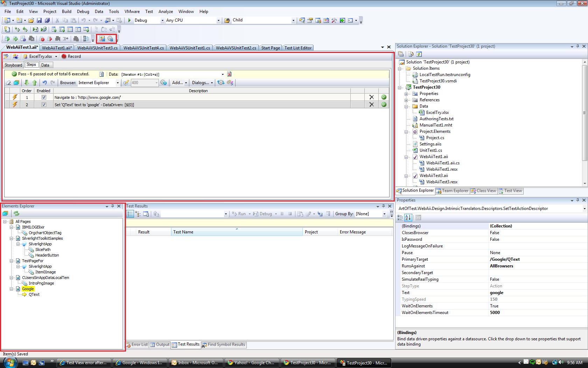
Task: Click green pass status icon for step 2
Action: click(x=384, y=105)
